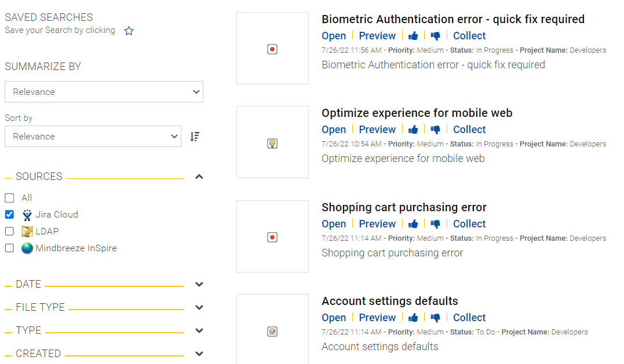Click the star icon to save search
The height and width of the screenshot is (364, 624).
pyautogui.click(x=129, y=31)
